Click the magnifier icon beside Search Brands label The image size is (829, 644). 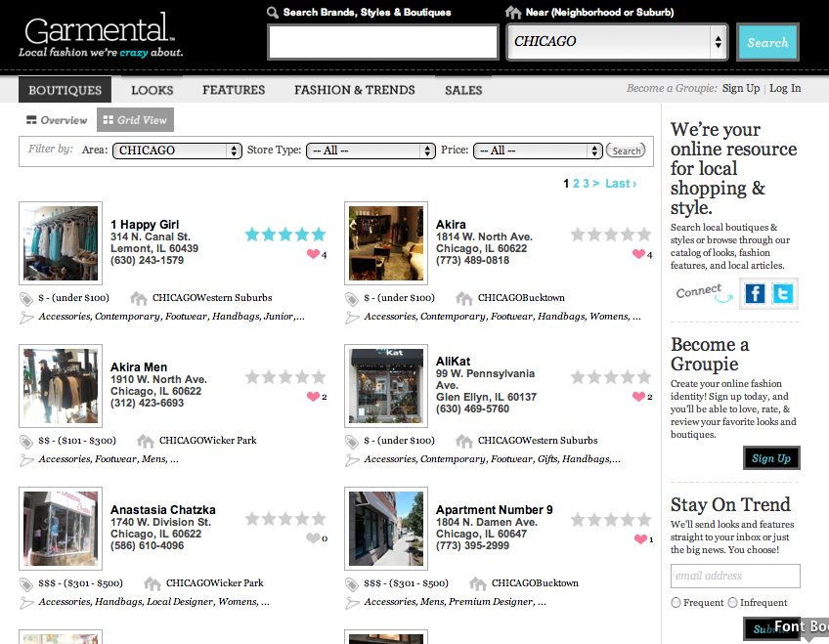click(273, 12)
